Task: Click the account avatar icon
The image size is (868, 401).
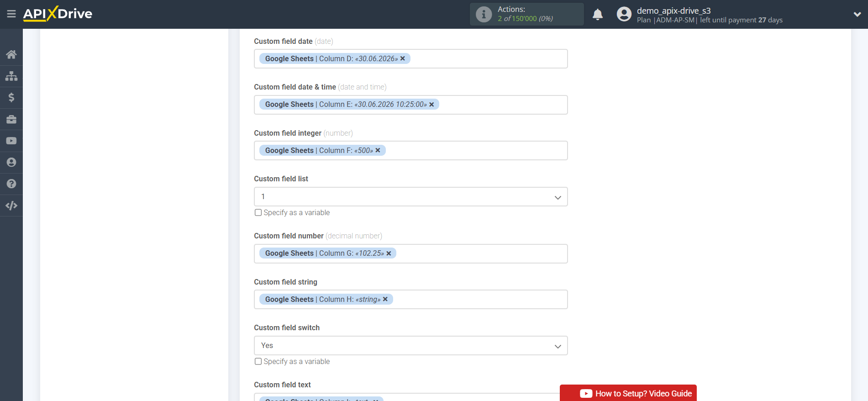Action: click(x=624, y=14)
